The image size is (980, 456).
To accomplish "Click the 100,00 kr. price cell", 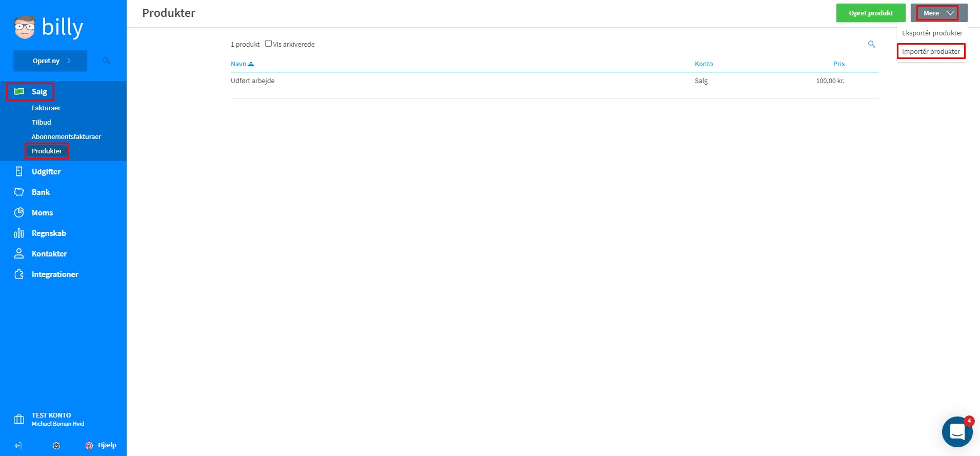I will (x=830, y=81).
